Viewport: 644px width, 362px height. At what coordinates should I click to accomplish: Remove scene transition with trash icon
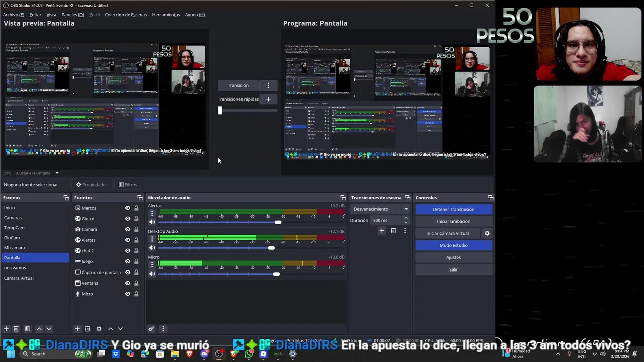click(393, 231)
